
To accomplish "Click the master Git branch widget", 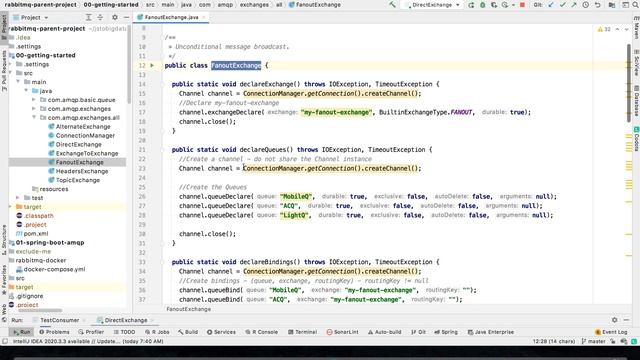I will click(x=594, y=341).
